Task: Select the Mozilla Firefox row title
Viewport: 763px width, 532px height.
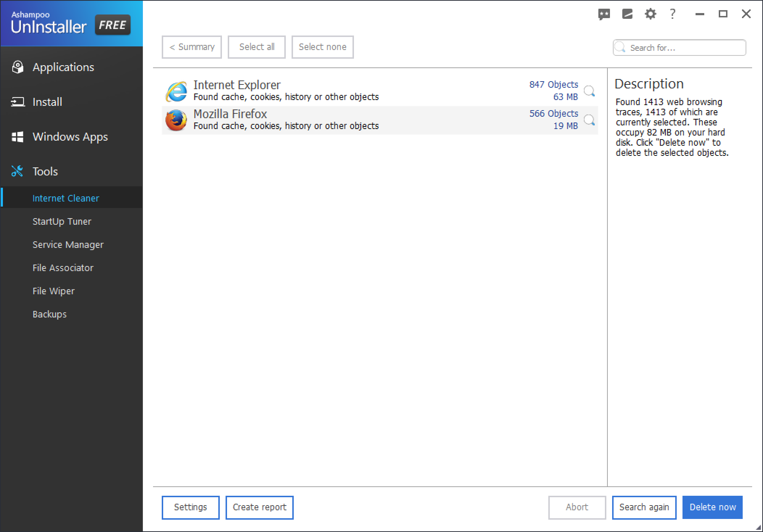Action: coord(230,114)
